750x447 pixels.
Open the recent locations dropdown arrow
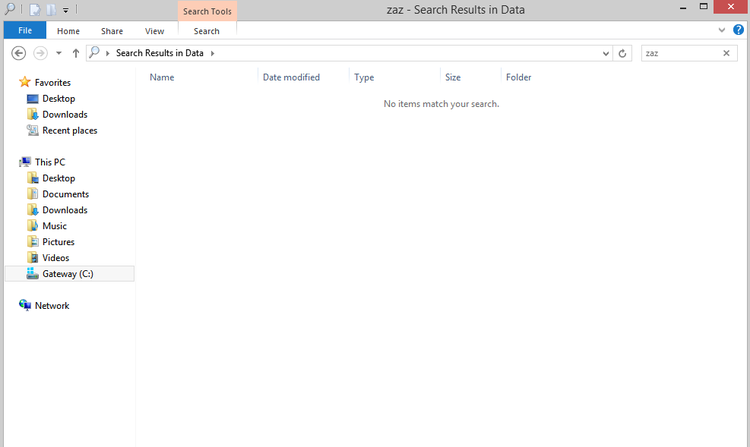[x=59, y=53]
